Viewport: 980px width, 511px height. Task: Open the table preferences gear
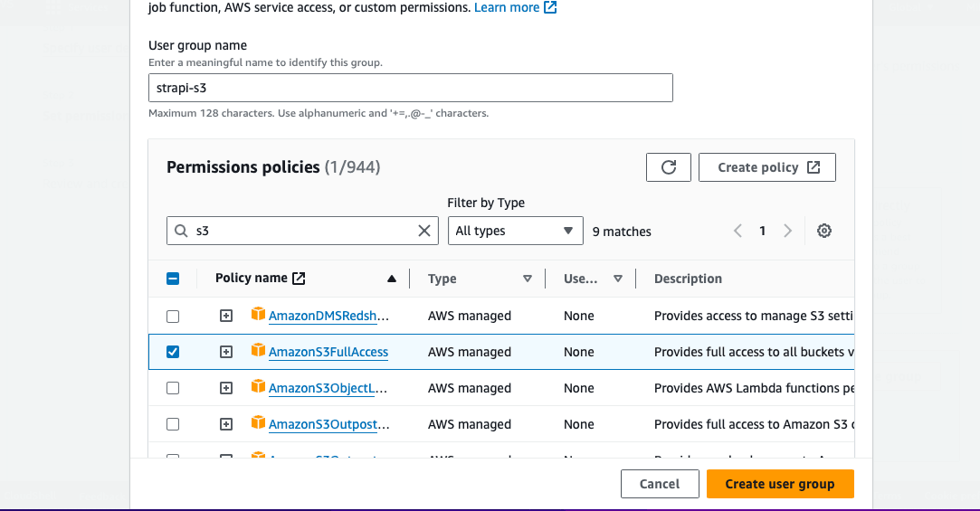pos(824,231)
